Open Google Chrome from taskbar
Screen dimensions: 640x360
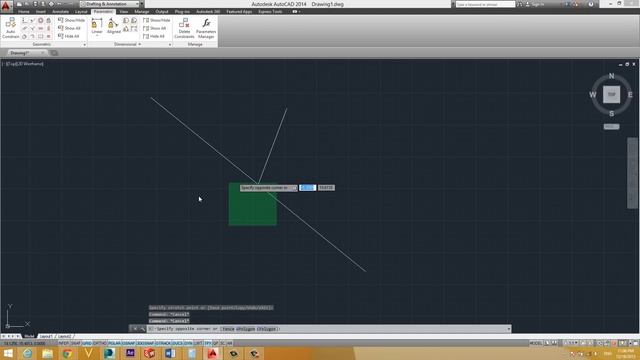point(67,353)
